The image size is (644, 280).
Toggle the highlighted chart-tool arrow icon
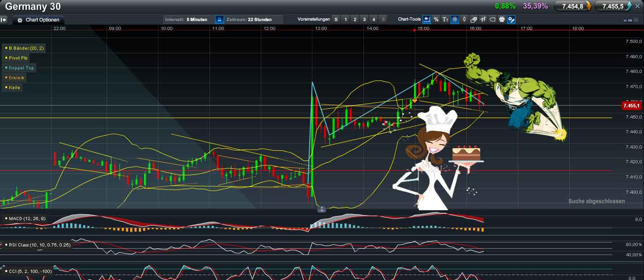(426, 19)
